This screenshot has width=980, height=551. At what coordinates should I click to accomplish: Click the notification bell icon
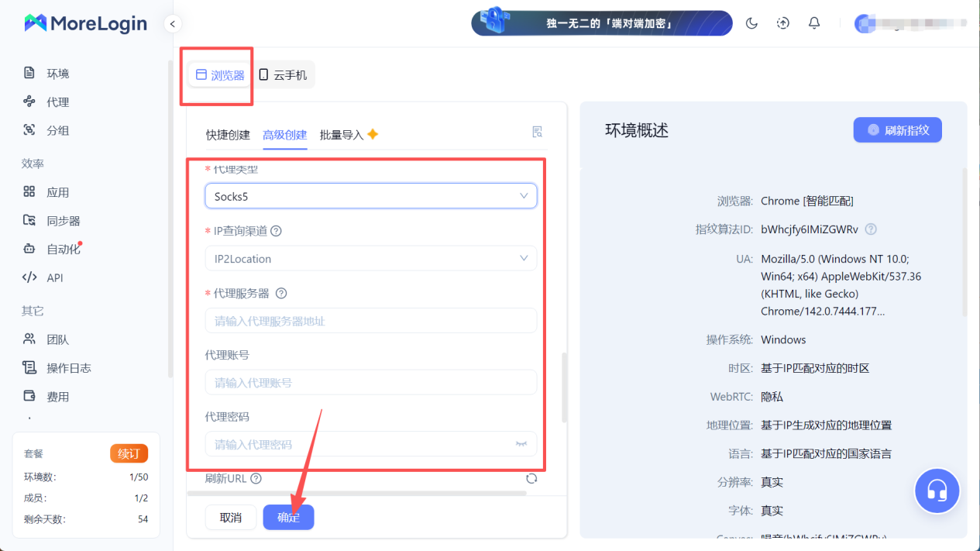(x=813, y=23)
